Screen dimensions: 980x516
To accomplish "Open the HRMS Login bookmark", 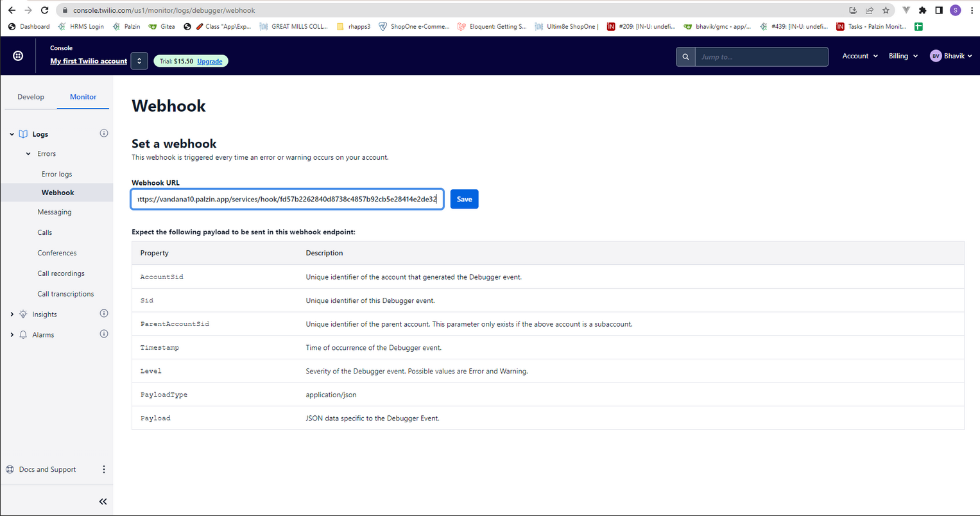I will click(x=81, y=26).
